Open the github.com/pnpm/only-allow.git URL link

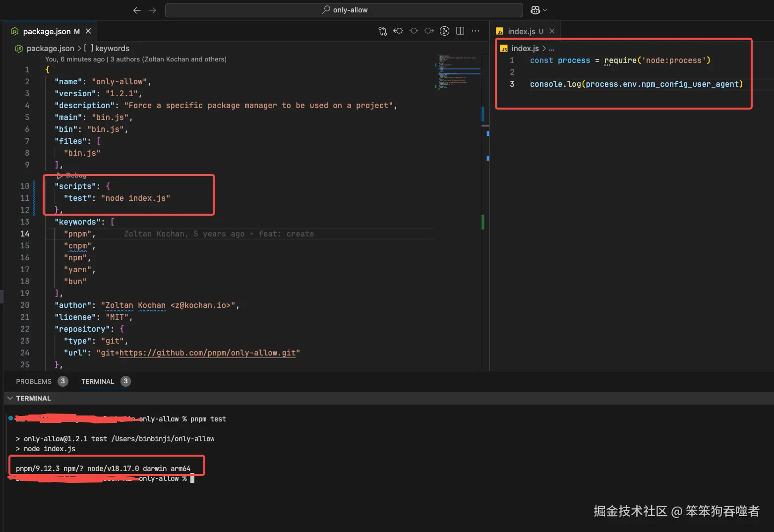207,353
